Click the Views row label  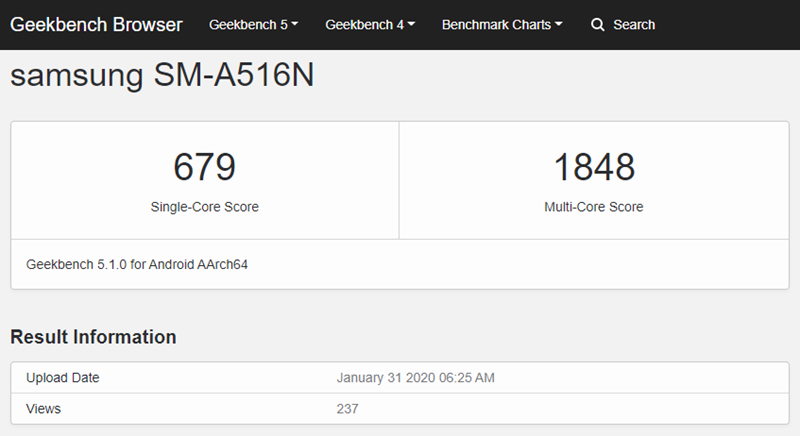pyautogui.click(x=43, y=408)
